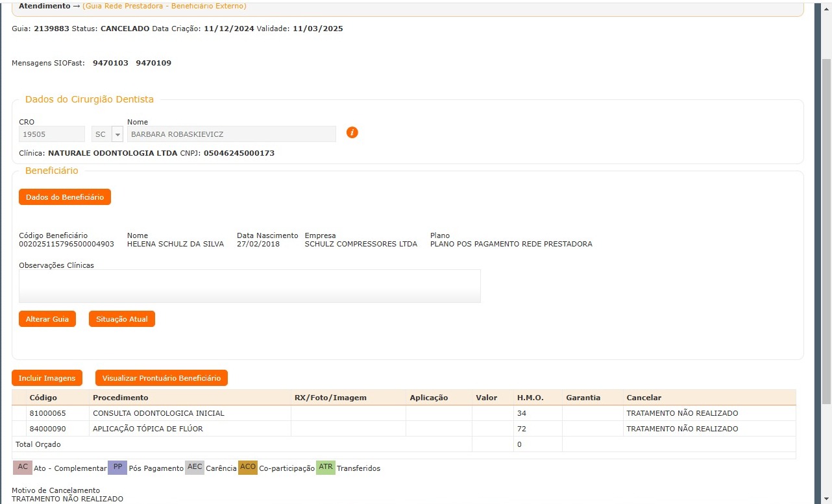The height and width of the screenshot is (504, 832).
Task: Click the ACO Co-participação legend badge
Action: click(248, 468)
